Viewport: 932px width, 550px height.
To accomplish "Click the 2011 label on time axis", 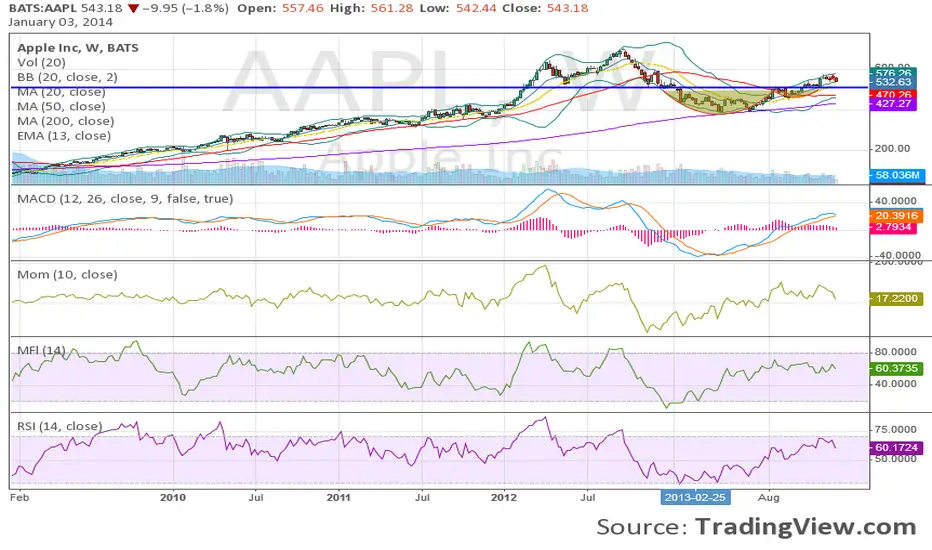I will (x=339, y=498).
